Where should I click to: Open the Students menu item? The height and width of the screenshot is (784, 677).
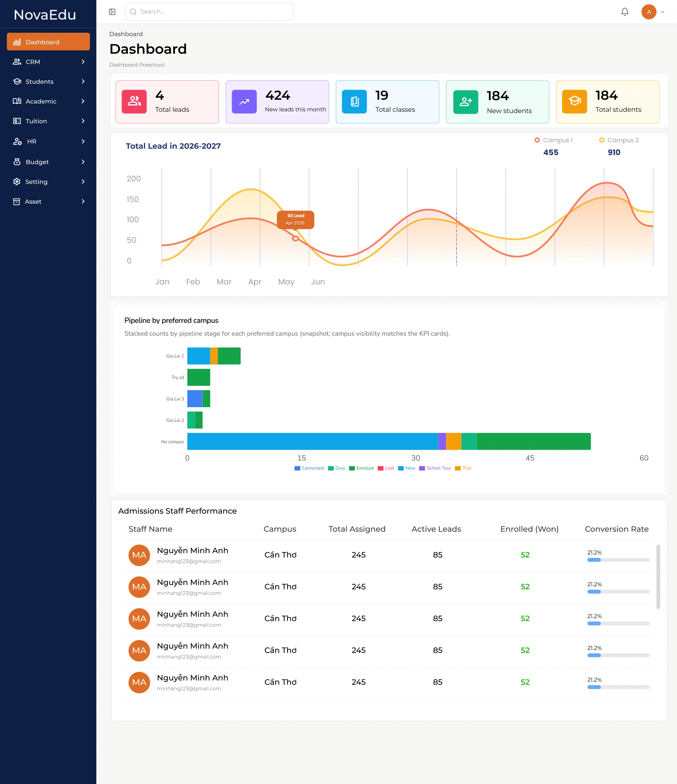pyautogui.click(x=48, y=81)
